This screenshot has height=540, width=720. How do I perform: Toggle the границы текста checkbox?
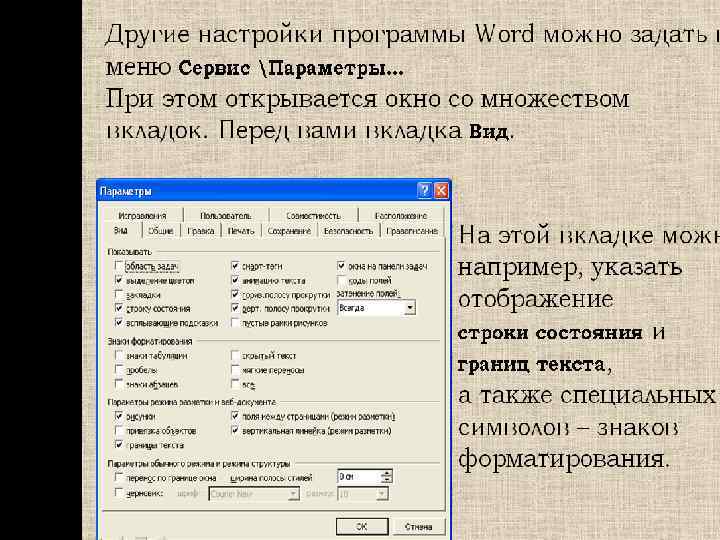119,445
